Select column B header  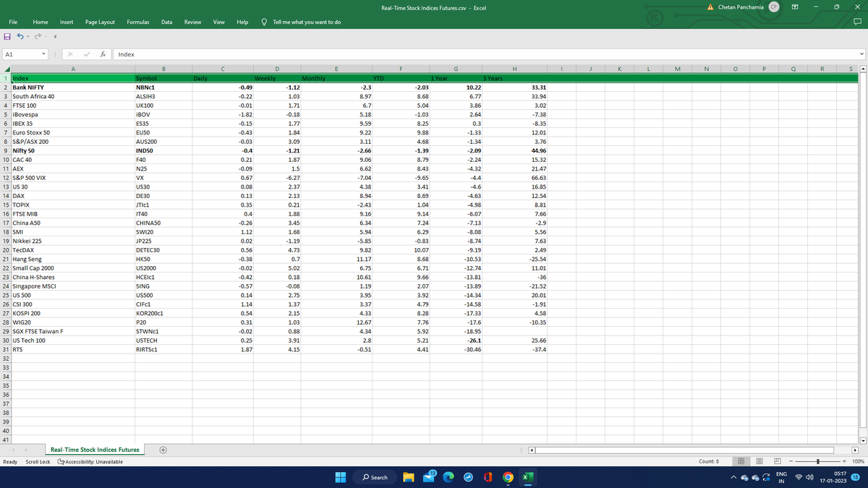(x=163, y=69)
